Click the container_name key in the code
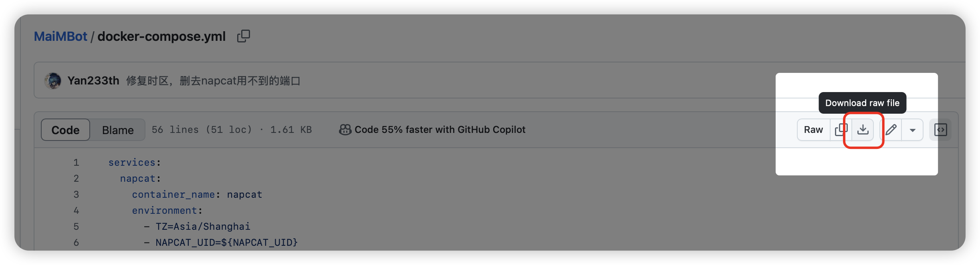The height and width of the screenshot is (265, 980). tap(173, 195)
